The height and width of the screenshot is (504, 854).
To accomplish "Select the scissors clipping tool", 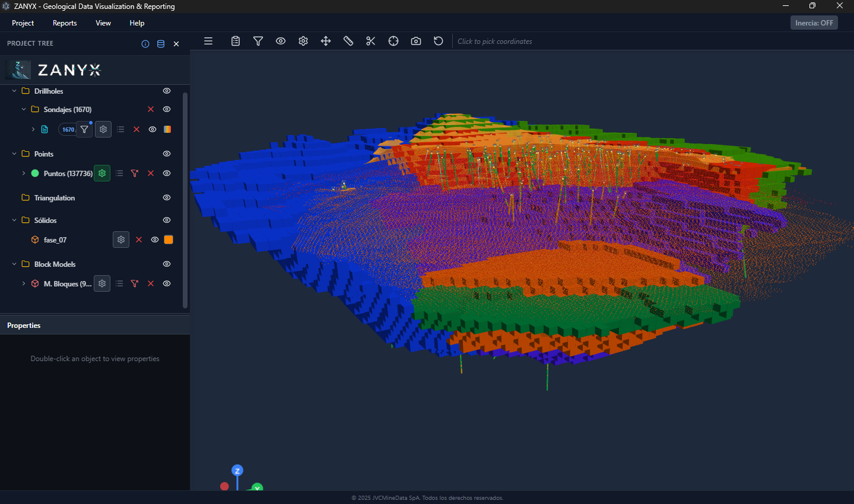I will pyautogui.click(x=370, y=41).
